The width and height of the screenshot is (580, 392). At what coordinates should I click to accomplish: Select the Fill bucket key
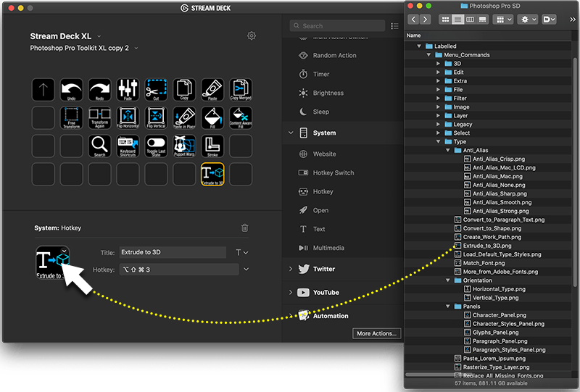[x=212, y=117]
